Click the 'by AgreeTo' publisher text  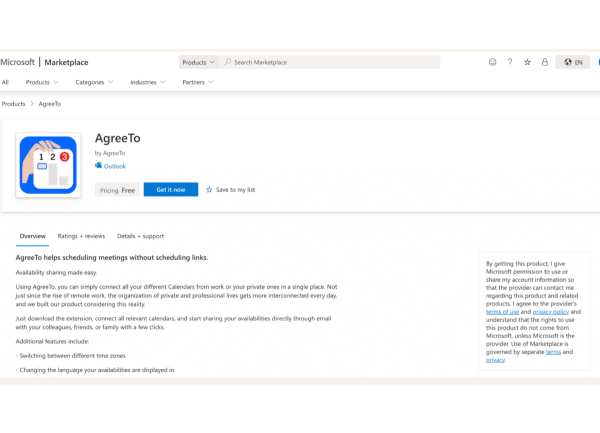[x=110, y=153]
